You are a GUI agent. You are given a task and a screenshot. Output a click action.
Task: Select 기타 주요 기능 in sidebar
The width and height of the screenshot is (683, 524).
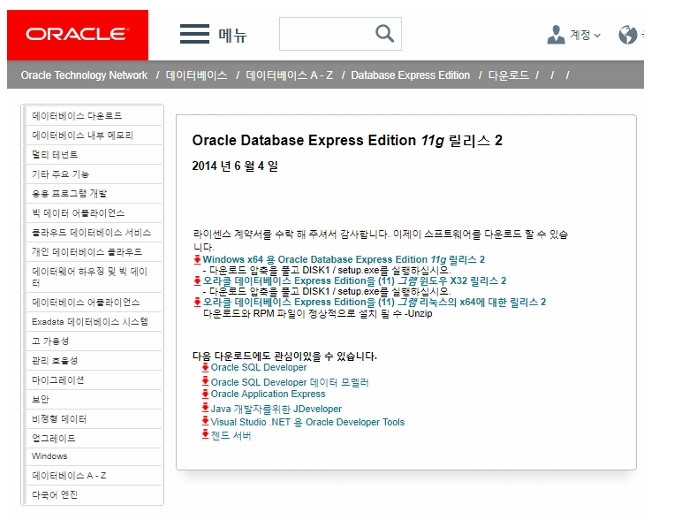click(94, 174)
